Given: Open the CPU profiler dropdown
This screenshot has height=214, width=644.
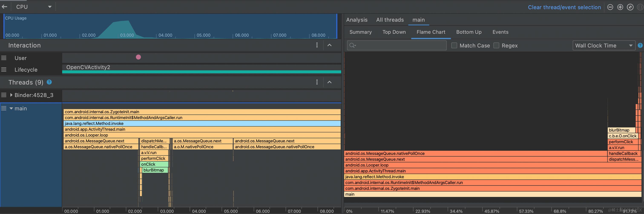Looking at the screenshot, I should [34, 7].
